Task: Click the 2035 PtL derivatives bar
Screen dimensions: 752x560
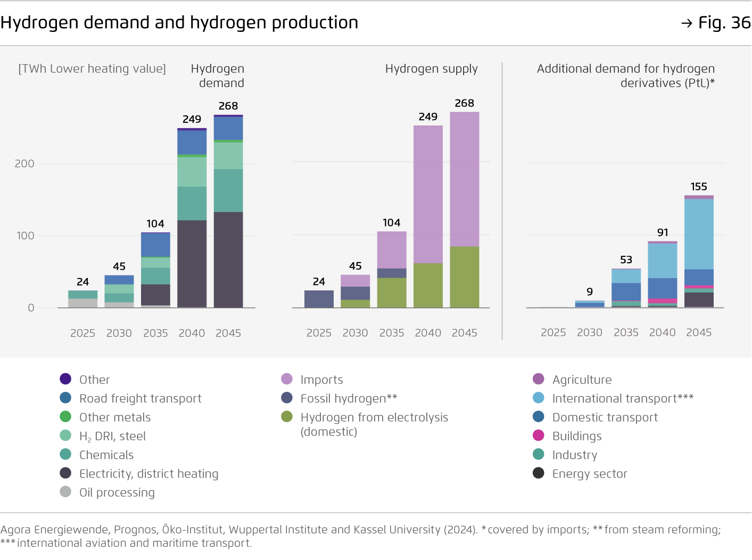Action: click(626, 288)
